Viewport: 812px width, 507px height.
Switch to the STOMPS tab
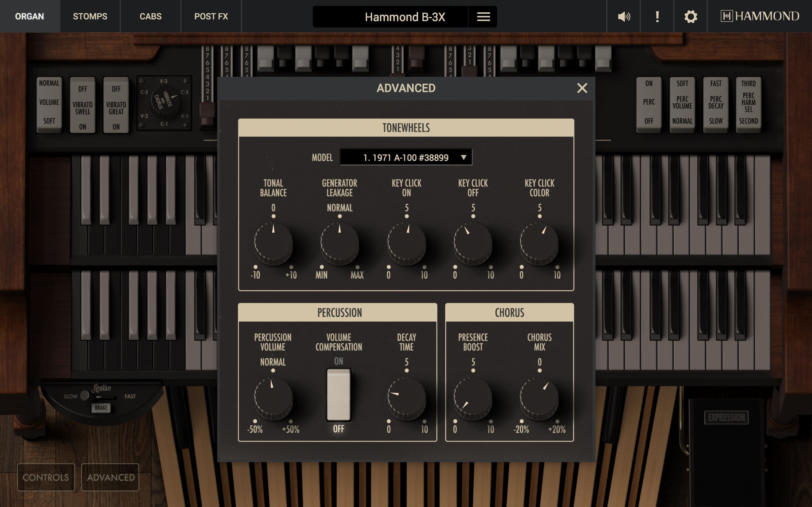(90, 16)
